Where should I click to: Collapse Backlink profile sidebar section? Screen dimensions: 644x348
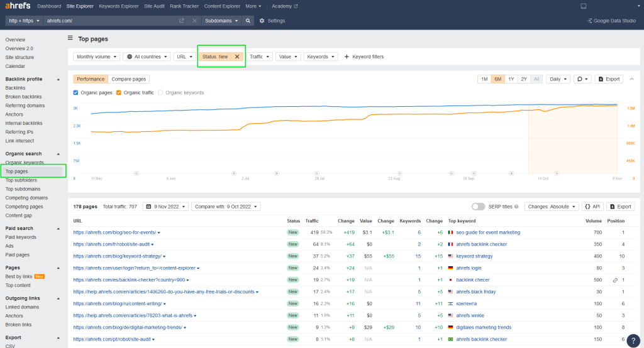coord(58,79)
